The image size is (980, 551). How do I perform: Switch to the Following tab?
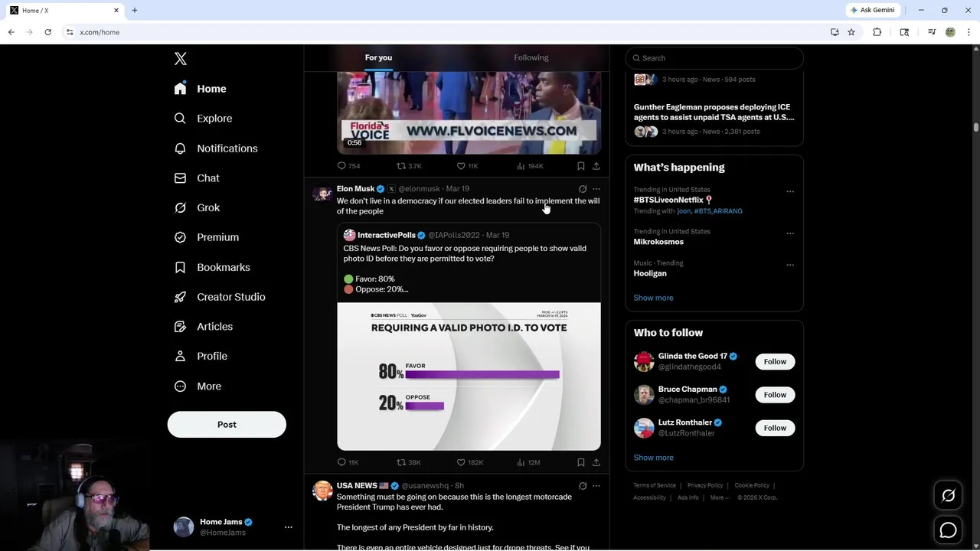pos(531,57)
